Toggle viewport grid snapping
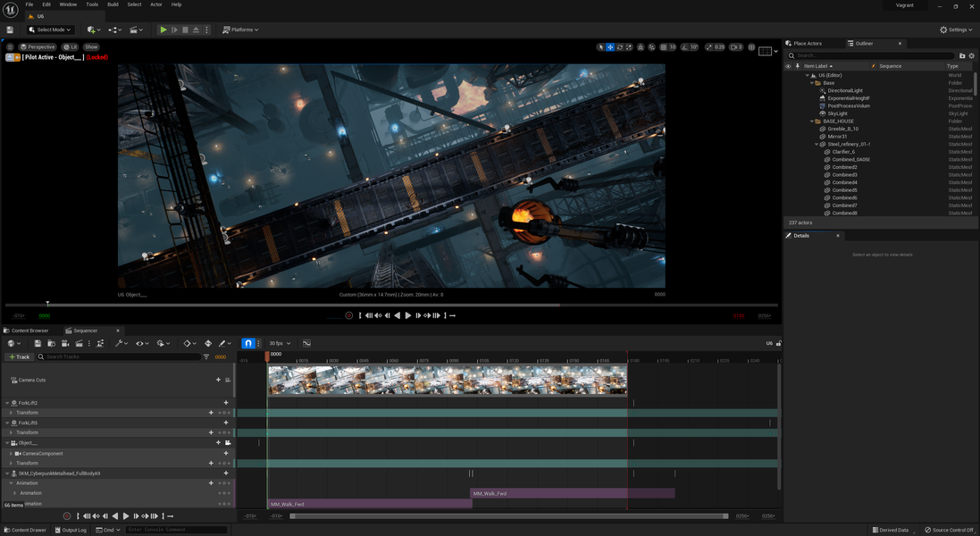The height and width of the screenshot is (536, 980). click(x=663, y=46)
